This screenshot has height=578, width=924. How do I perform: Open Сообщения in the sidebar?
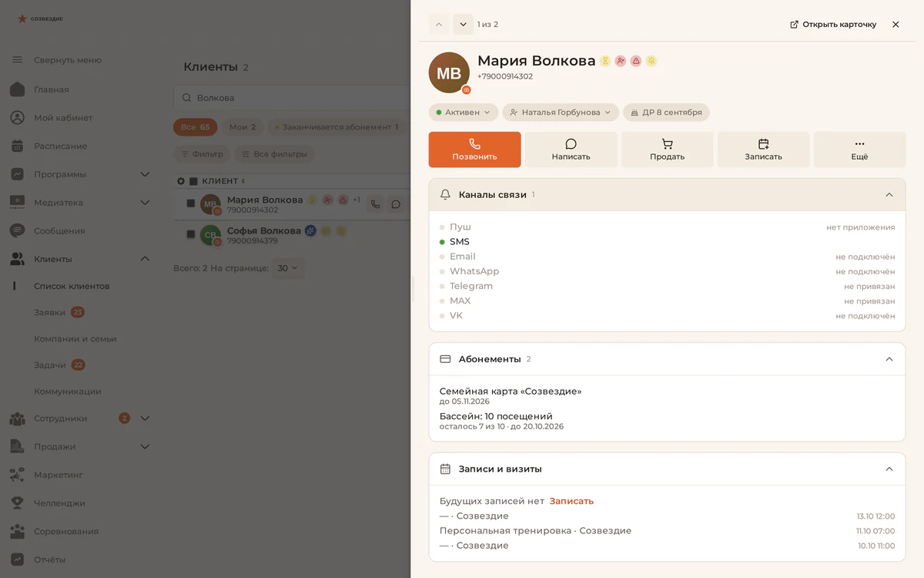(x=59, y=231)
